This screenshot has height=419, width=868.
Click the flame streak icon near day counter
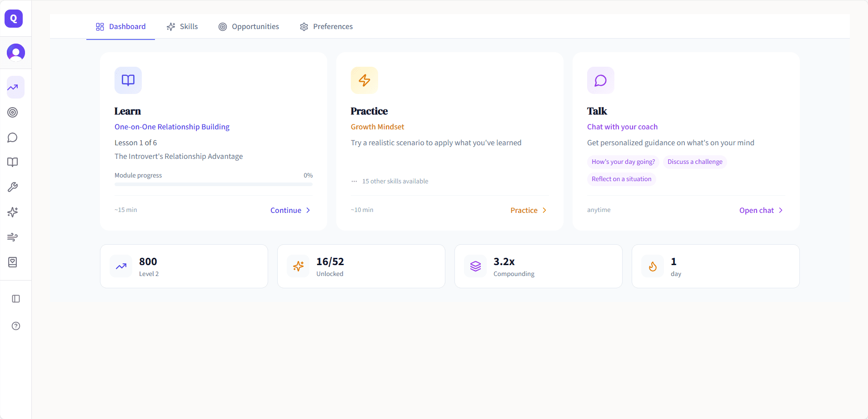(x=652, y=266)
